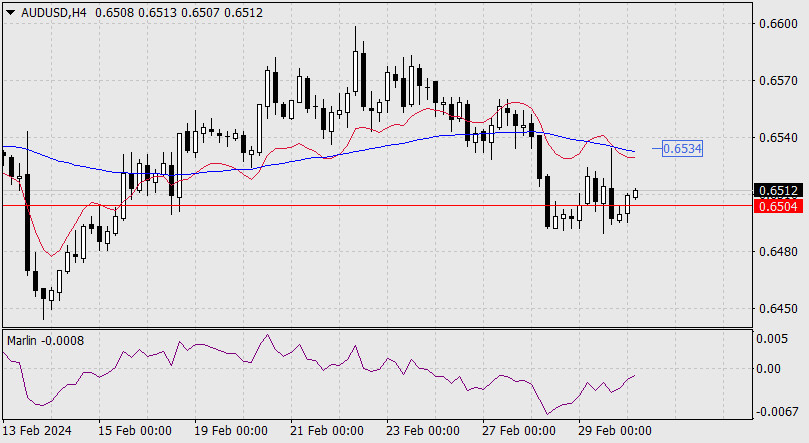
Task: Click the 0.6480 price scale value
Action: [778, 252]
